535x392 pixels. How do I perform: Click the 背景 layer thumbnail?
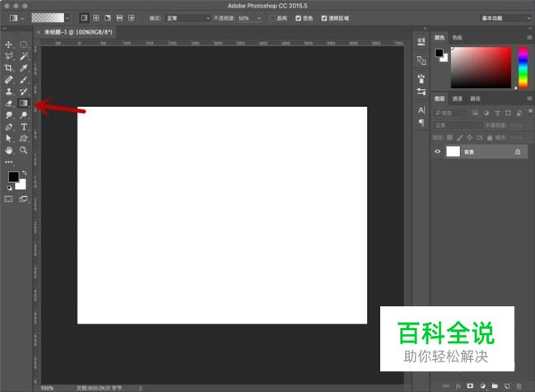453,152
